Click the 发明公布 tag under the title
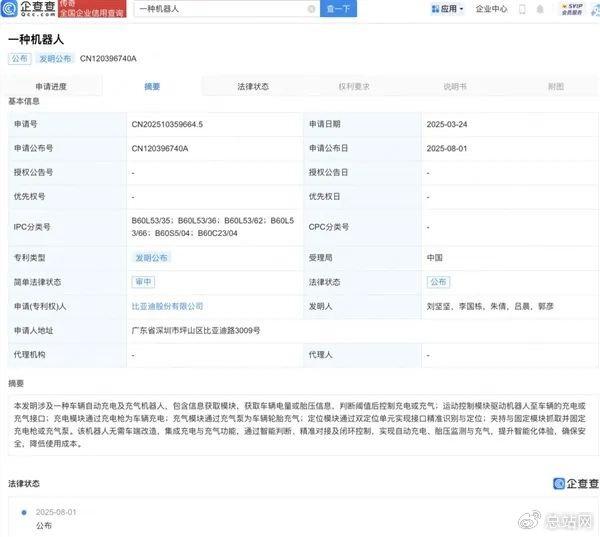The width and height of the screenshot is (600, 537). [55, 59]
